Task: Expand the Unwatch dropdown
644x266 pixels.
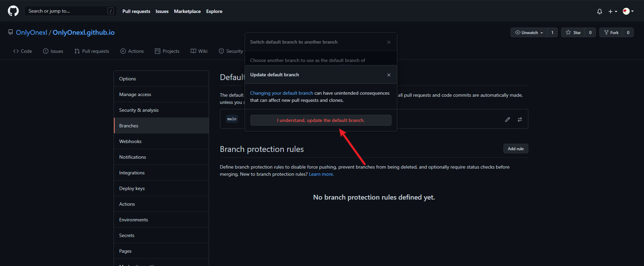Action: pos(529,32)
